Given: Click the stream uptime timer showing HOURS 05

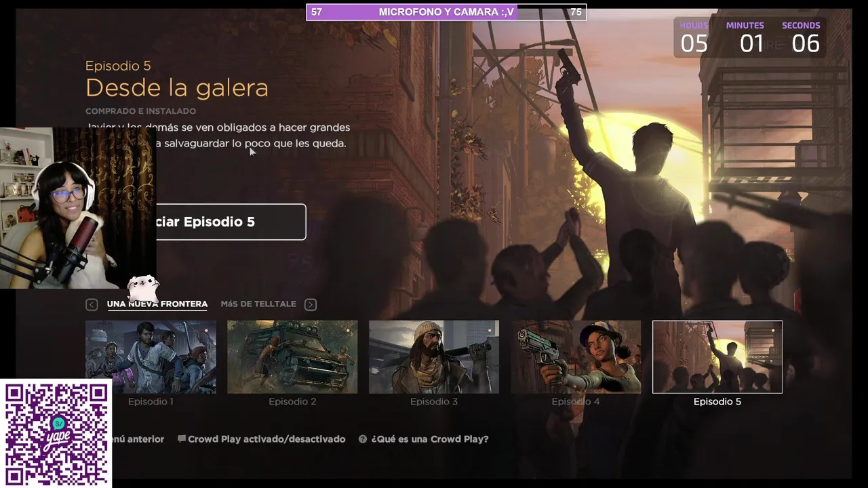Looking at the screenshot, I should [x=749, y=37].
